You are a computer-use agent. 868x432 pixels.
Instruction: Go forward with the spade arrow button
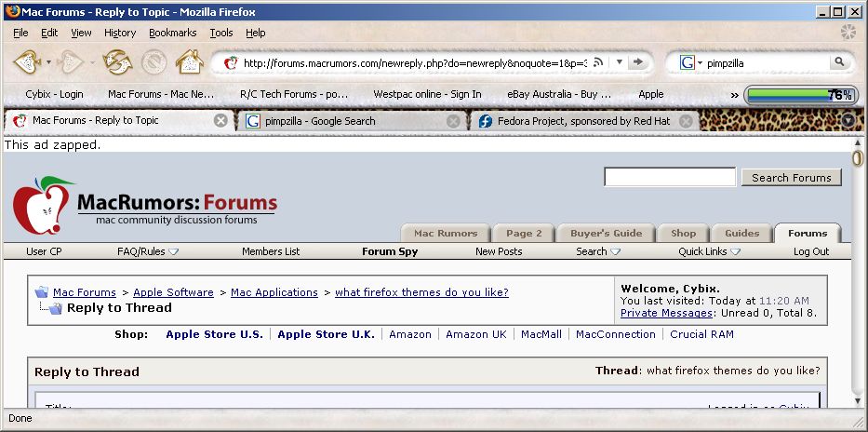click(x=71, y=62)
